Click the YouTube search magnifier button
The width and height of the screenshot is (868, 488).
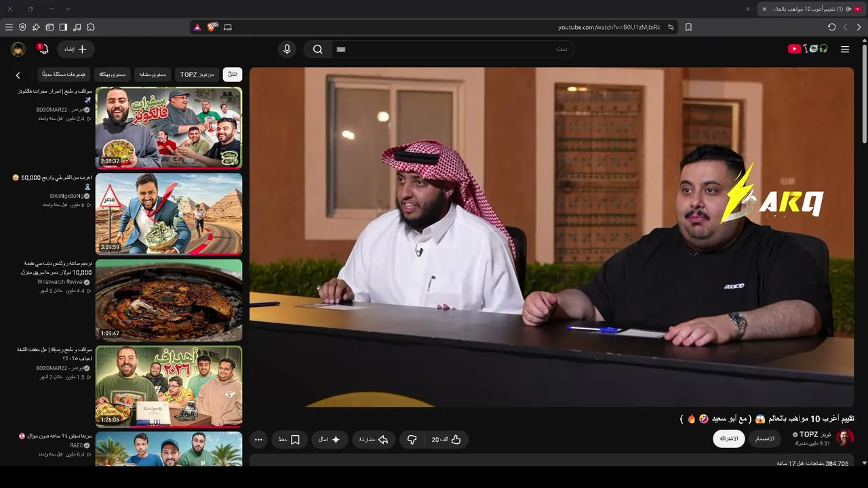(x=317, y=49)
